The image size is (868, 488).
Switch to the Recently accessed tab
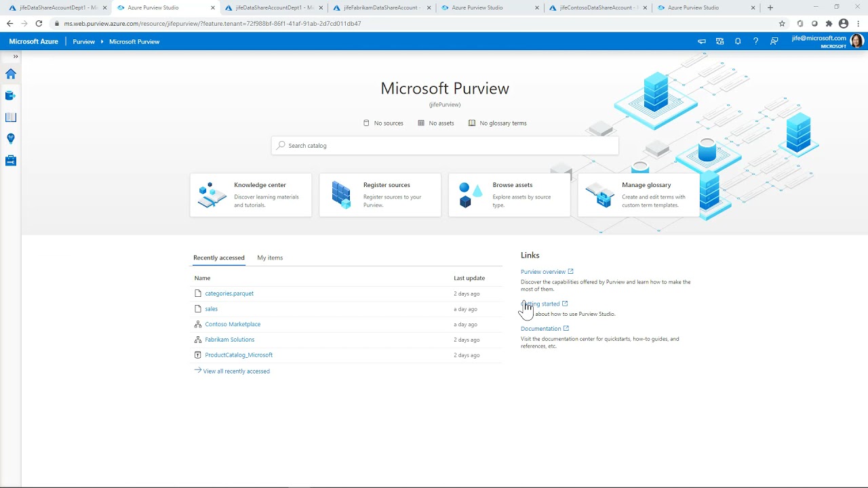click(219, 258)
